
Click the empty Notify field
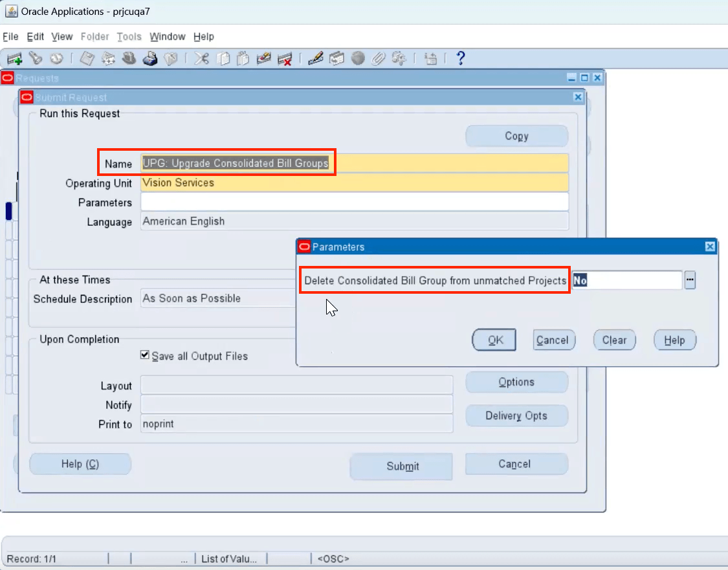(x=296, y=404)
